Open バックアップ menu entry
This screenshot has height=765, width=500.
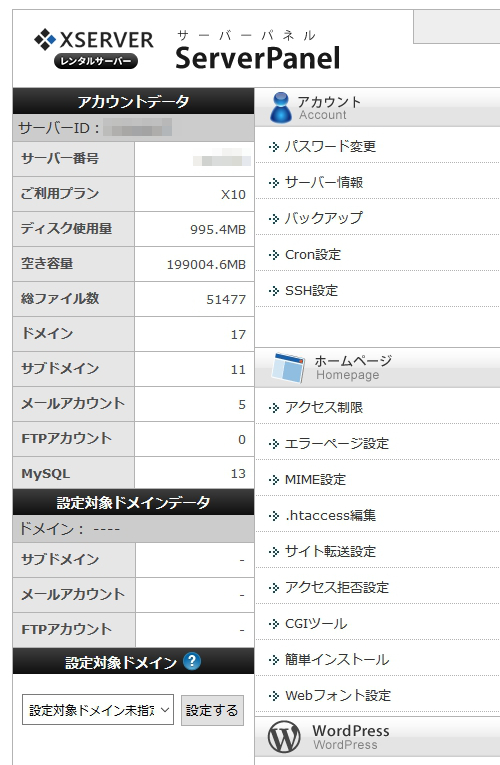(324, 218)
